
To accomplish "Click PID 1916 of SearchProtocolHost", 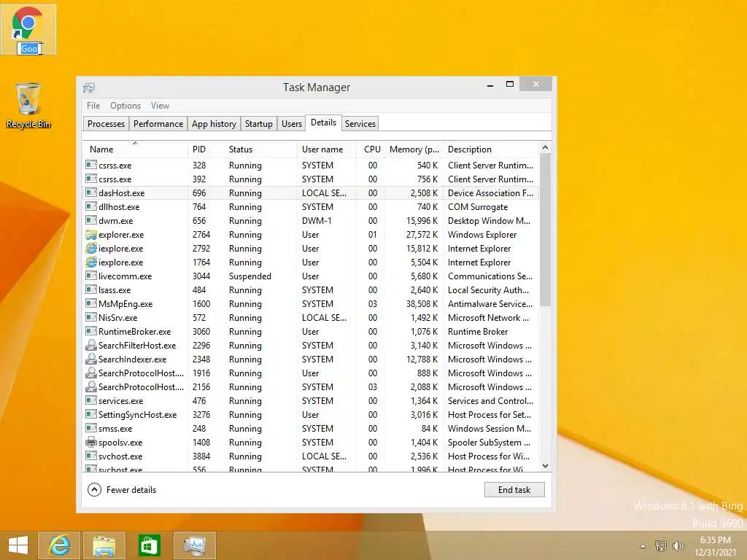I will click(201, 373).
